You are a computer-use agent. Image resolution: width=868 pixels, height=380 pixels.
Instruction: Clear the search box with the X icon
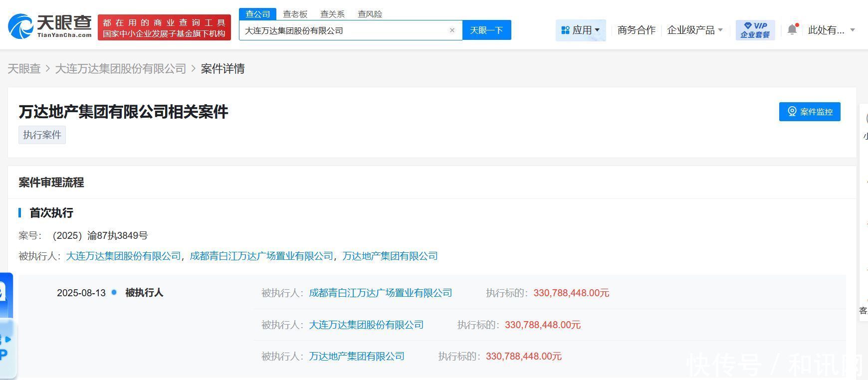click(452, 30)
